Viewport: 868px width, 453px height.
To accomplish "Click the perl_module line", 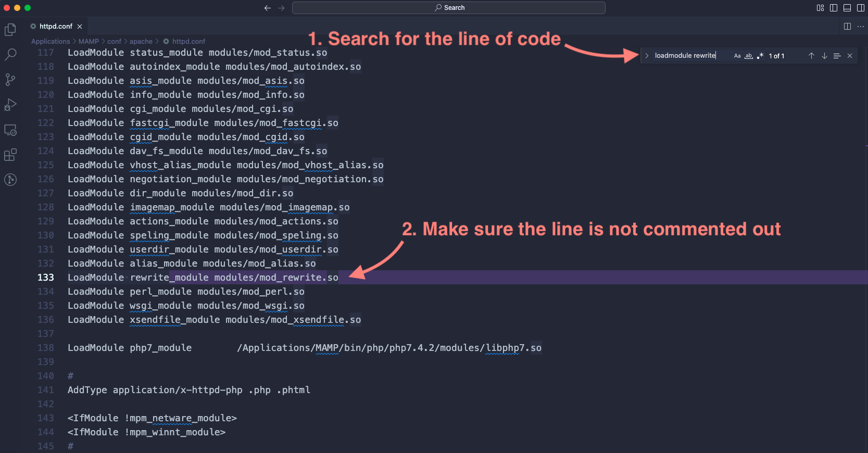I will click(186, 292).
